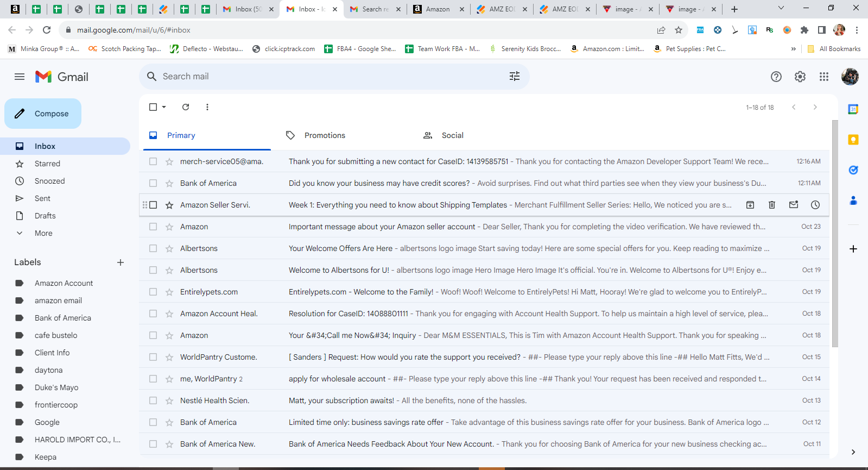868x470 pixels.
Task: Click the Gmail logo
Action: tap(61, 77)
